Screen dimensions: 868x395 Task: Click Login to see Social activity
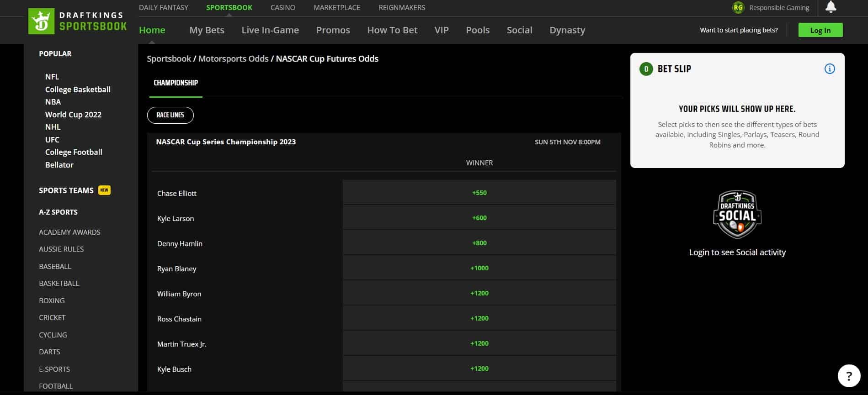[x=737, y=253]
